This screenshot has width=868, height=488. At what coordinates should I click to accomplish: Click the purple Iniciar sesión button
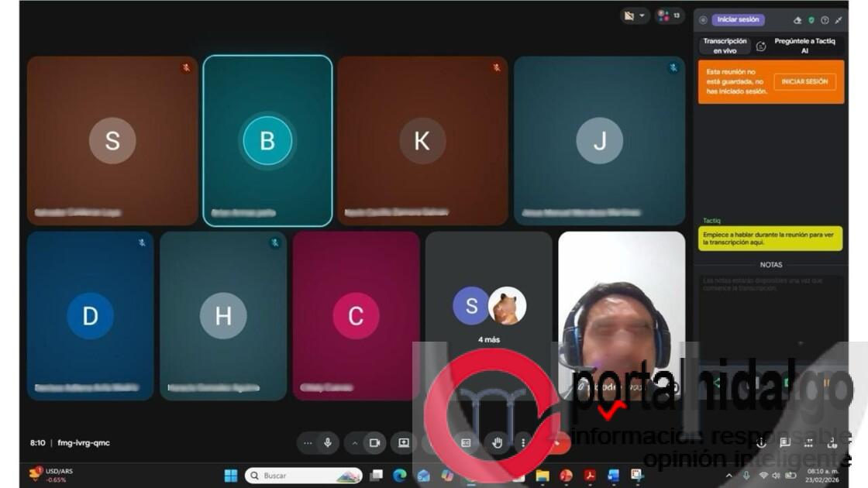click(738, 19)
